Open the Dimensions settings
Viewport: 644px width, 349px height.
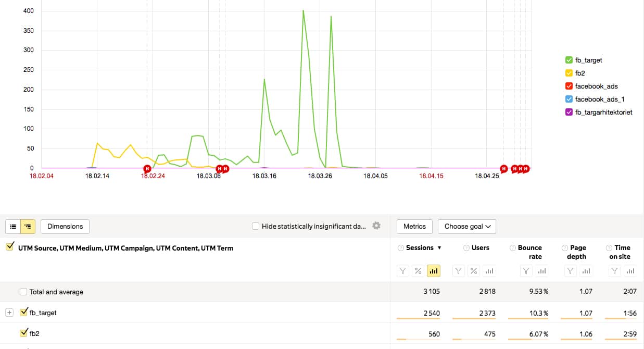[65, 227]
